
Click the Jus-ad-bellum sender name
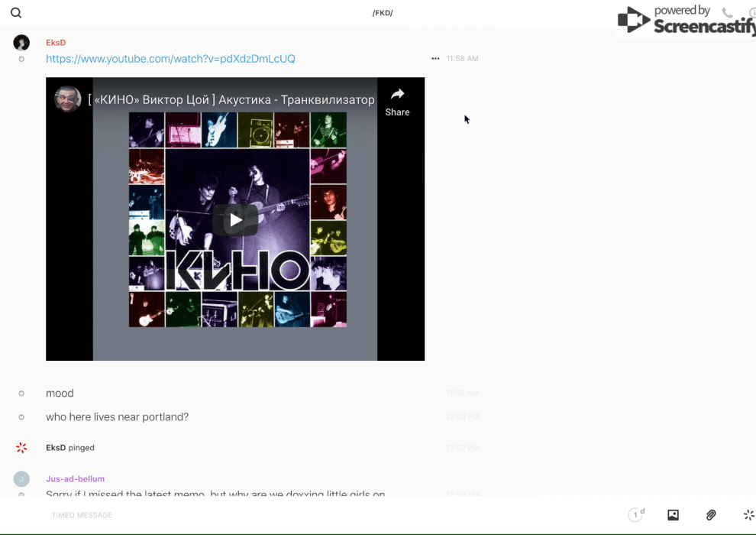pyautogui.click(x=75, y=479)
